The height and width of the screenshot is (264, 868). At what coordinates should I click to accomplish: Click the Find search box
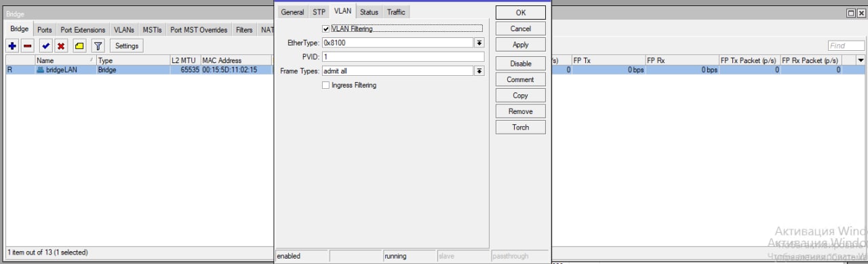846,46
